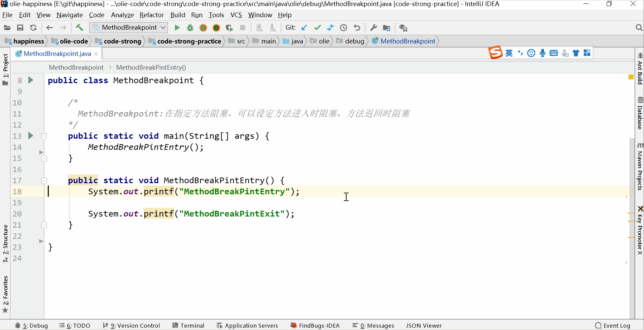Collapse MethodBreakPintEntry method fold at line 17
Screen dimensions: 644x330
(44, 180)
